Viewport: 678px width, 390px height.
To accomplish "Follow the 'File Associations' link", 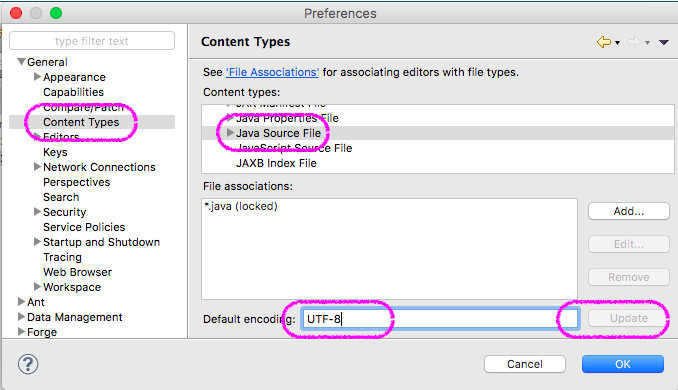I will (272, 72).
